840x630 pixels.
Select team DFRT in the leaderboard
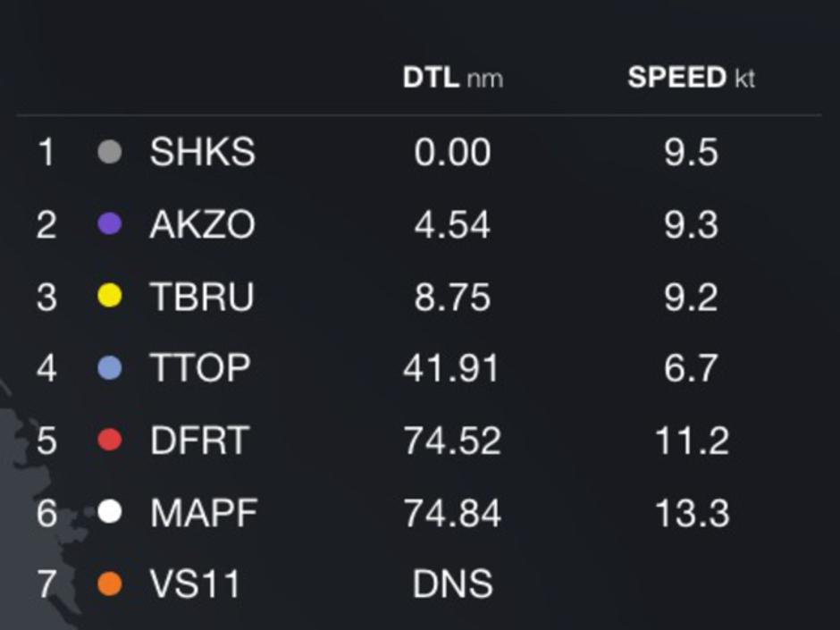(198, 441)
